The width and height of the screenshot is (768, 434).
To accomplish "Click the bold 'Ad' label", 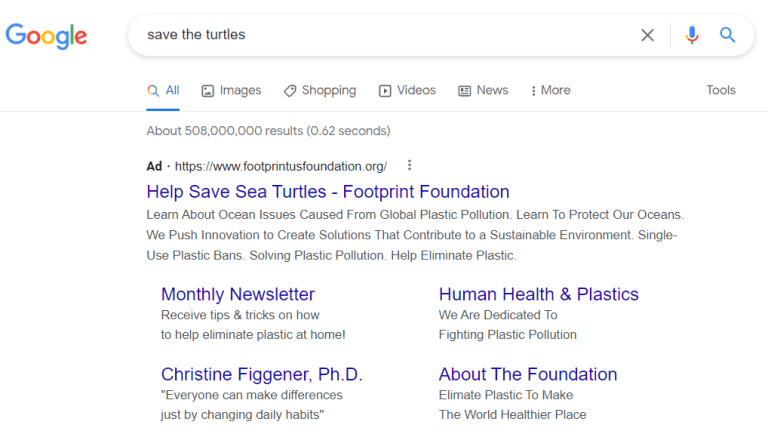I will click(154, 167).
